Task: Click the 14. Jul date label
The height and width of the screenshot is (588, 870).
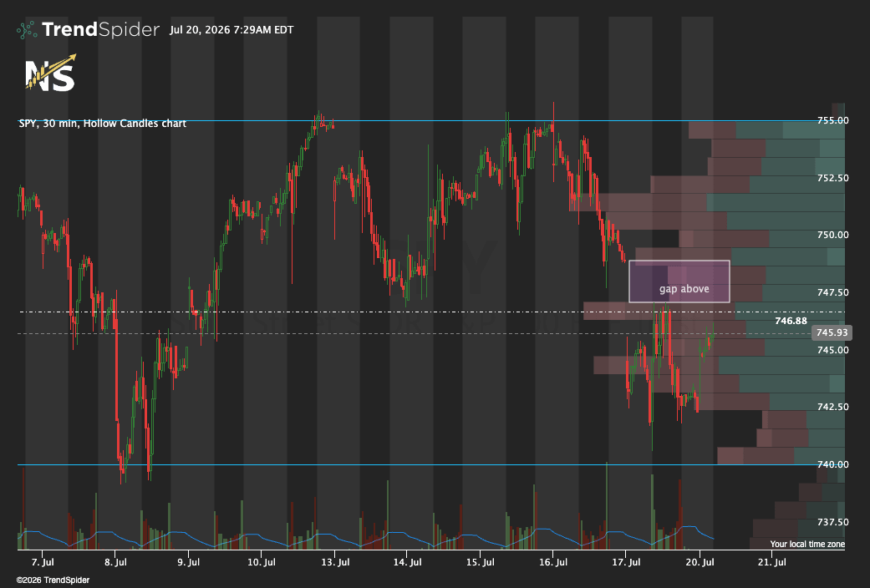Action: coord(407,562)
